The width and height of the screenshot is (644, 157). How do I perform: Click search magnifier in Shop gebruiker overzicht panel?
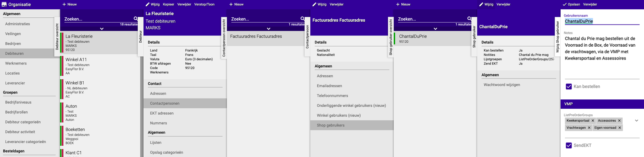(469, 19)
